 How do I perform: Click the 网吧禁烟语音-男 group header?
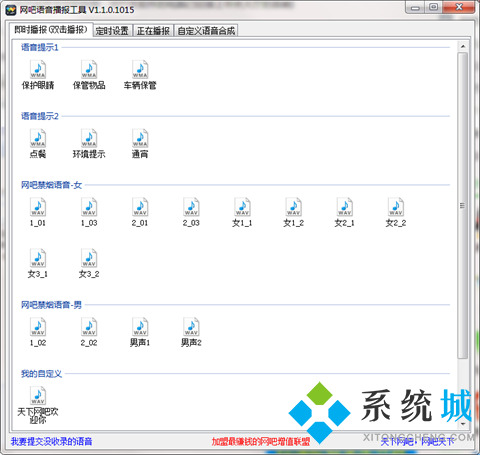tap(51, 305)
